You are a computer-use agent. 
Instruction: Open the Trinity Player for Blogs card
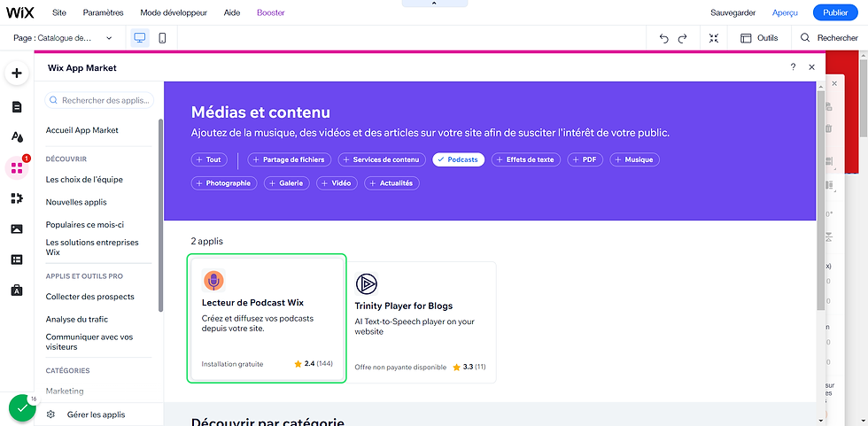coord(420,322)
